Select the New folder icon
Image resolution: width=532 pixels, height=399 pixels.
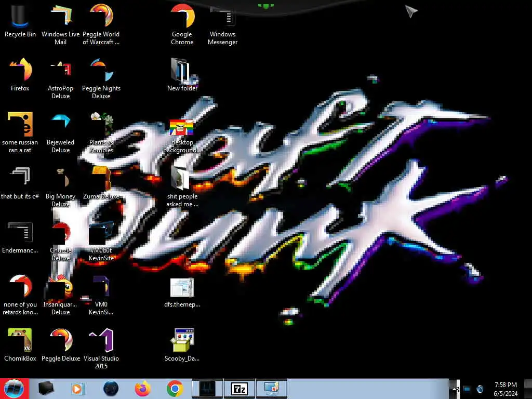[182, 75]
